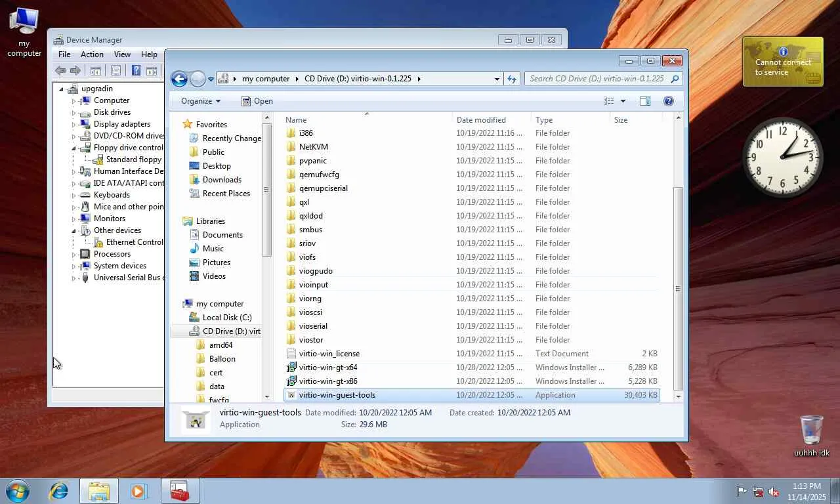This screenshot has height=504, width=840.
Task: Open the File menu in Device Manager
Action: [64, 54]
